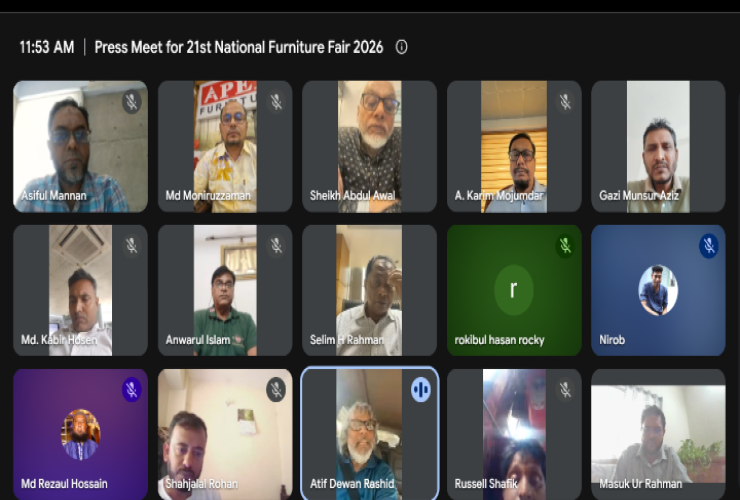Click the green 'r' avatar of rokibul
The height and width of the screenshot is (500, 740).
tap(514, 290)
